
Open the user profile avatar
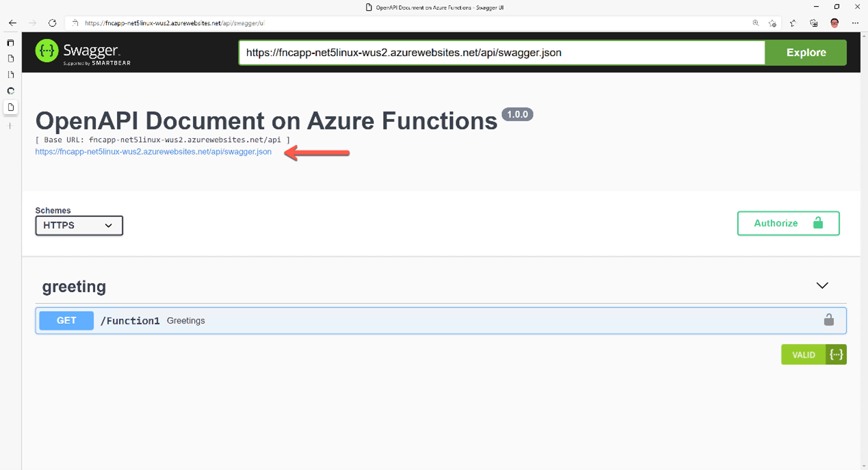pyautogui.click(x=834, y=23)
